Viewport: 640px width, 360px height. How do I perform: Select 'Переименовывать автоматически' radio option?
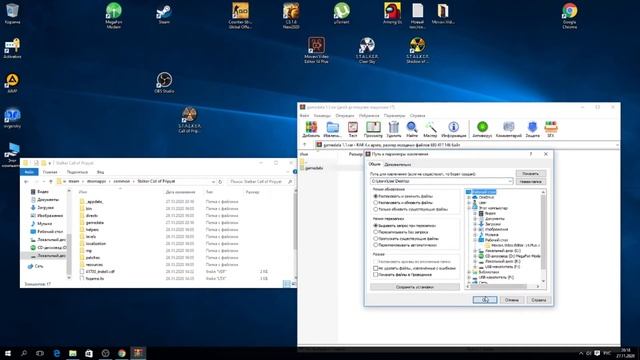pos(376,245)
